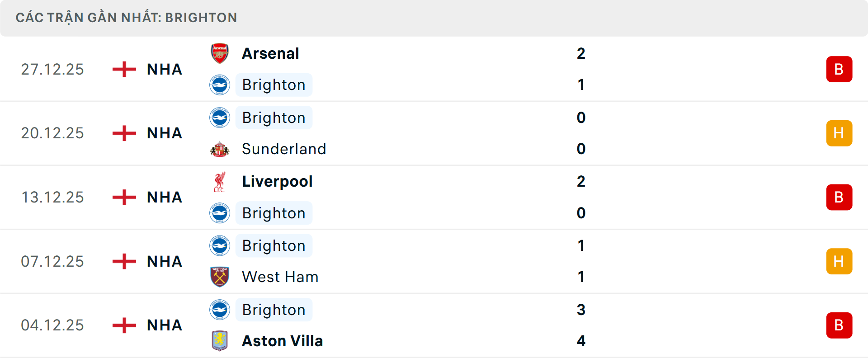The width and height of the screenshot is (868, 358).
Task: Open the Arsenal team link
Action: (x=270, y=53)
